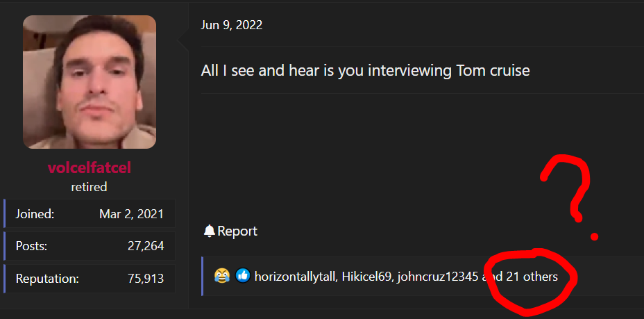Open Hikicel69's profile from reactions
The image size is (644, 319).
click(x=366, y=277)
